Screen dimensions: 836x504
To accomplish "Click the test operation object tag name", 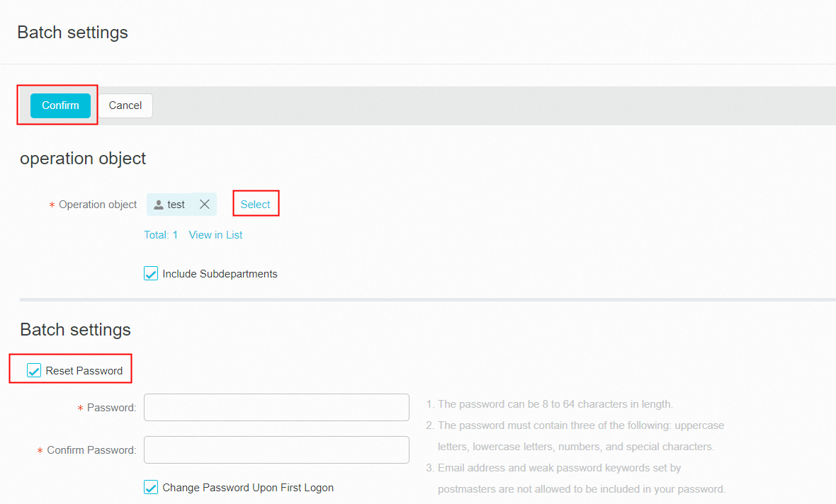I will (x=176, y=205).
